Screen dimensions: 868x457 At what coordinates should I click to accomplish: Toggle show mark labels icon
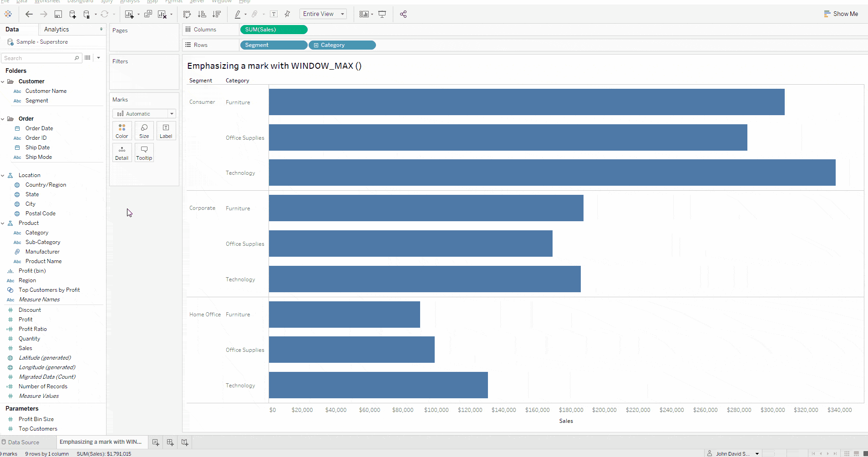tap(274, 14)
